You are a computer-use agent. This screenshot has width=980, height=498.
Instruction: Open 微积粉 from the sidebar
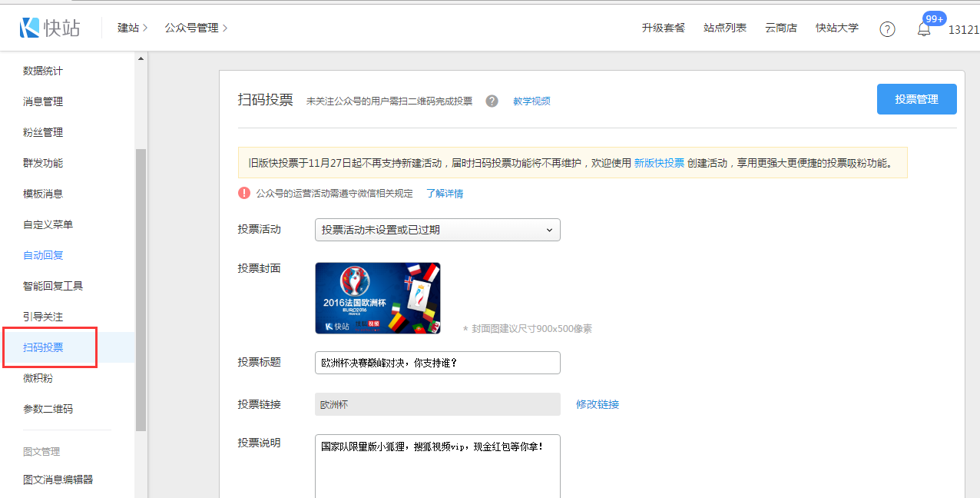tap(38, 378)
